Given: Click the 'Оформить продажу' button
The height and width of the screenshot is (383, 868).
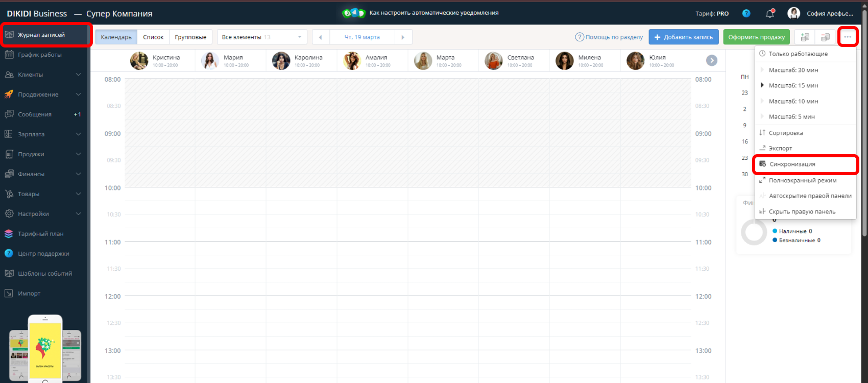Looking at the screenshot, I should pos(756,37).
